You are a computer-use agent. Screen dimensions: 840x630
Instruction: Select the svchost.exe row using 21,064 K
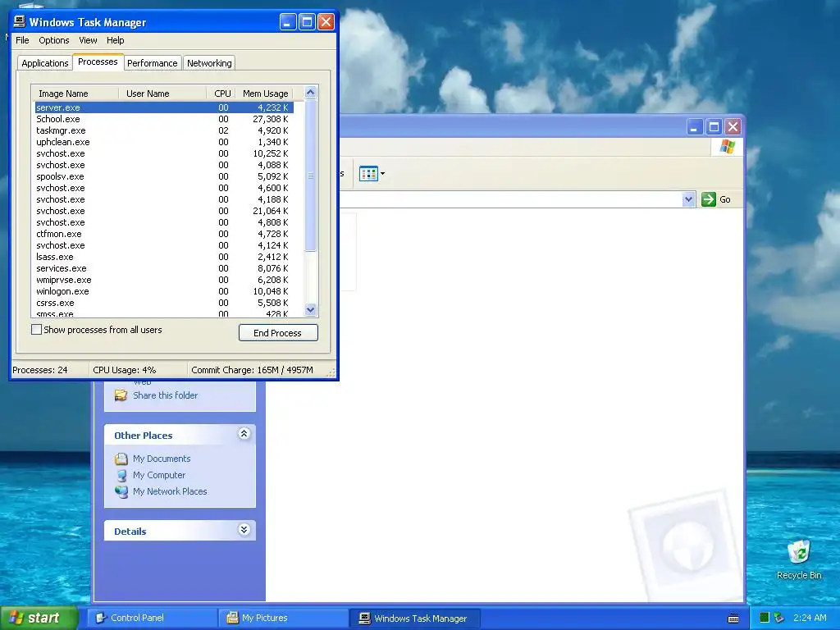163,211
